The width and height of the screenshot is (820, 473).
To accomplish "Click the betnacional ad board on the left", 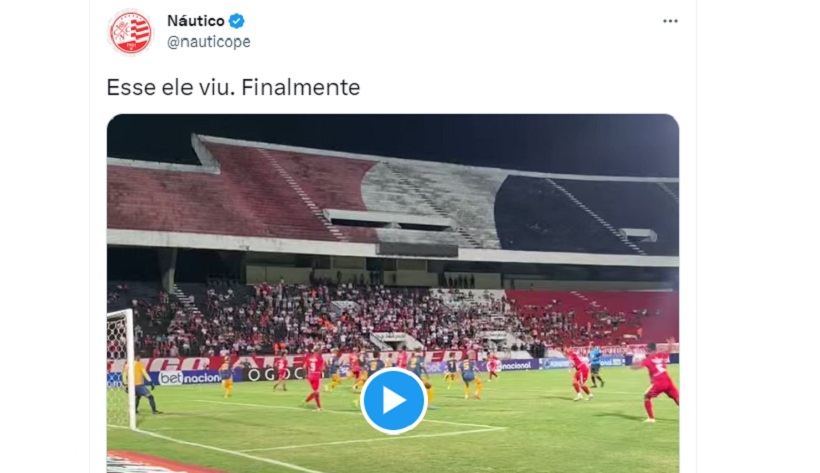I will pos(189,378).
